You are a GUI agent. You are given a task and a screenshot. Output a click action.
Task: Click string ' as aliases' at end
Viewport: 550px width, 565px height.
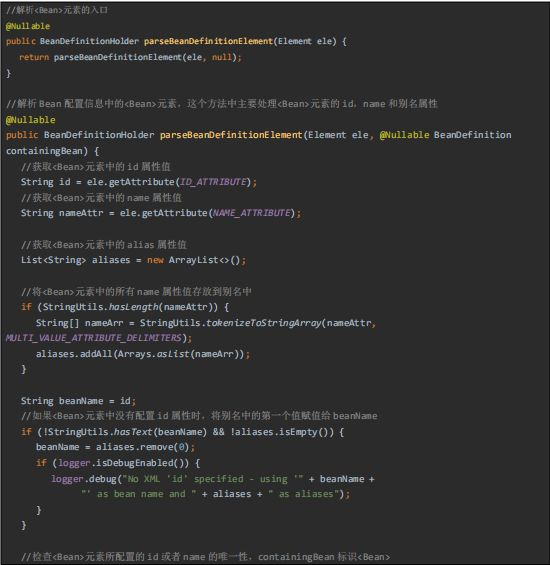pos(304,494)
